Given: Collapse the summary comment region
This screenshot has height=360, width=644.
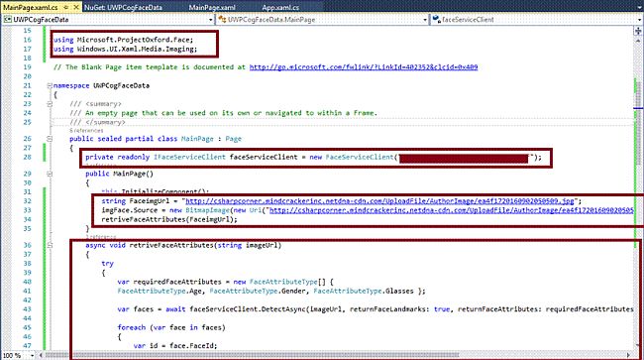Looking at the screenshot, I should [x=50, y=104].
